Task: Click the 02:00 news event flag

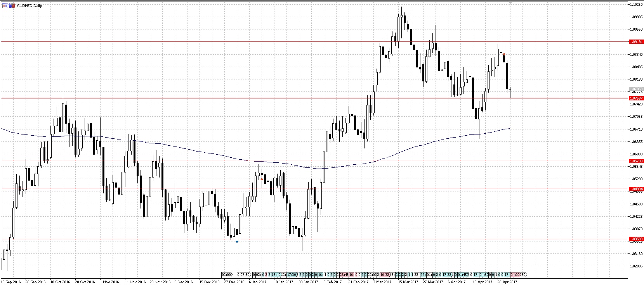Action: [227, 275]
